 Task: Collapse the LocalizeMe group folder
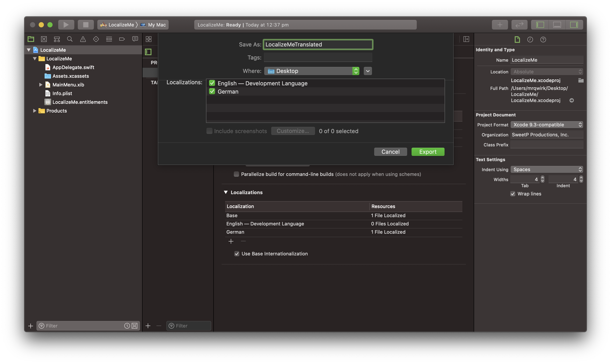click(x=35, y=58)
